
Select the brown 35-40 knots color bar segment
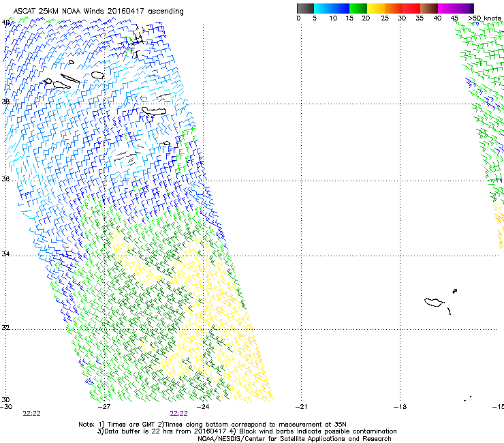coord(429,8)
